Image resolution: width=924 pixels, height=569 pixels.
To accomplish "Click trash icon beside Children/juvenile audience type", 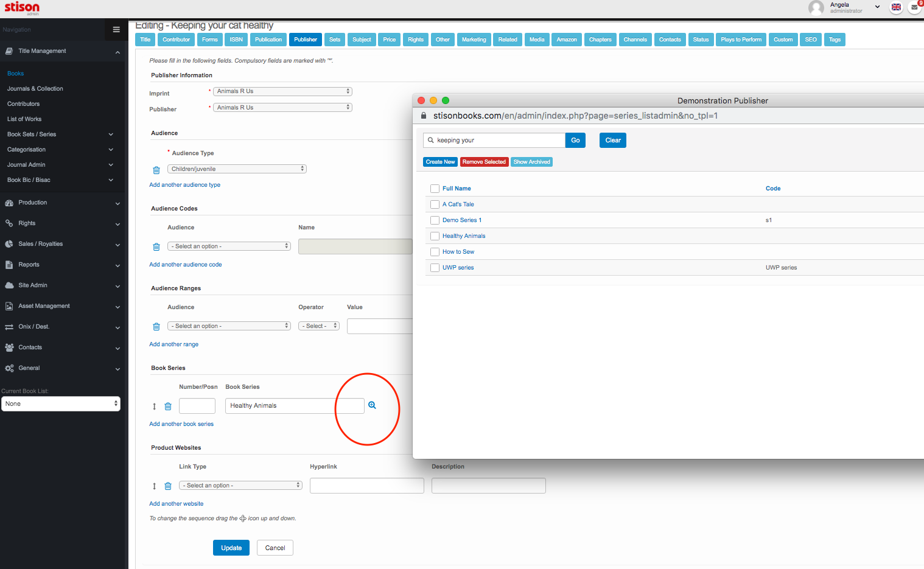I will (x=156, y=170).
